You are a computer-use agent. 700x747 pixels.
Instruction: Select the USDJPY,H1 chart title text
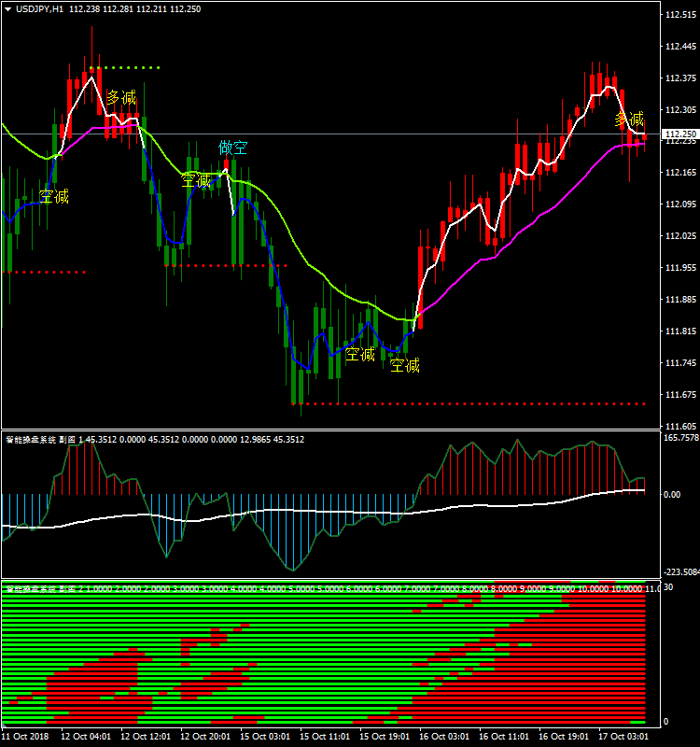(39, 8)
